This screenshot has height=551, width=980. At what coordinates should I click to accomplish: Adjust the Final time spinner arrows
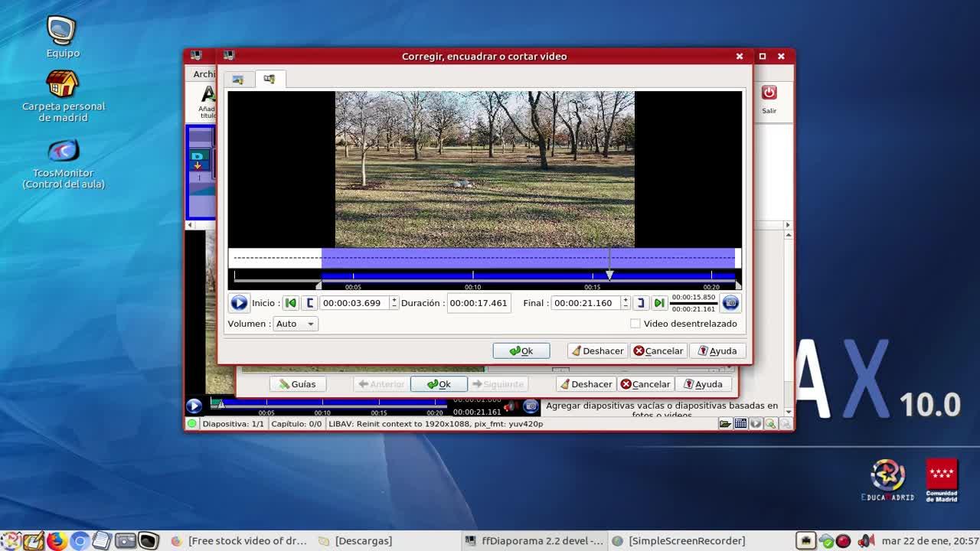coord(626,303)
